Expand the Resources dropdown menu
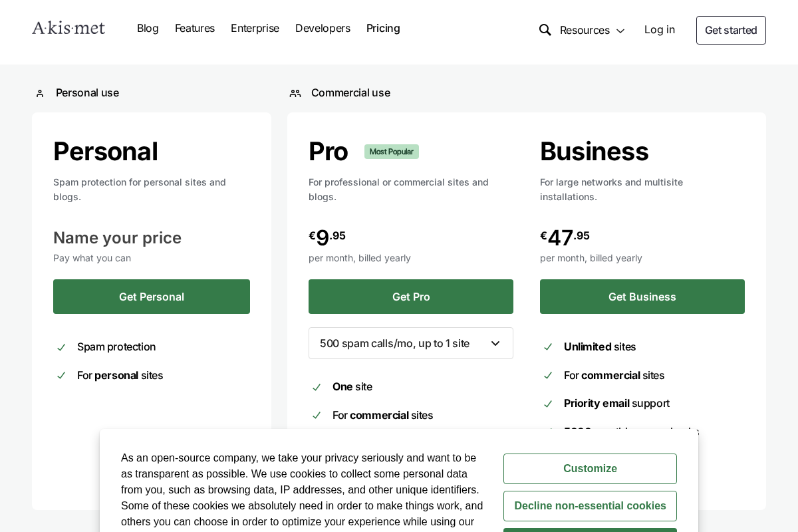 click(593, 30)
